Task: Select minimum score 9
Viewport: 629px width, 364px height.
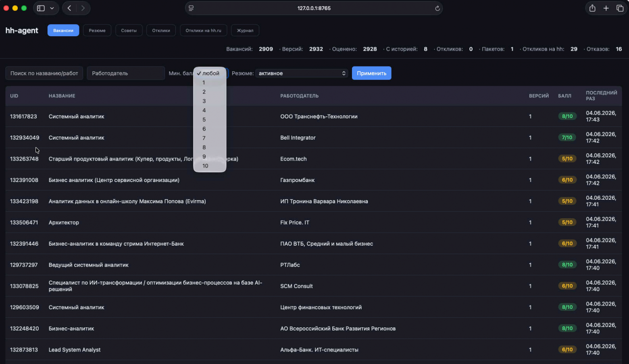Action: (210, 157)
